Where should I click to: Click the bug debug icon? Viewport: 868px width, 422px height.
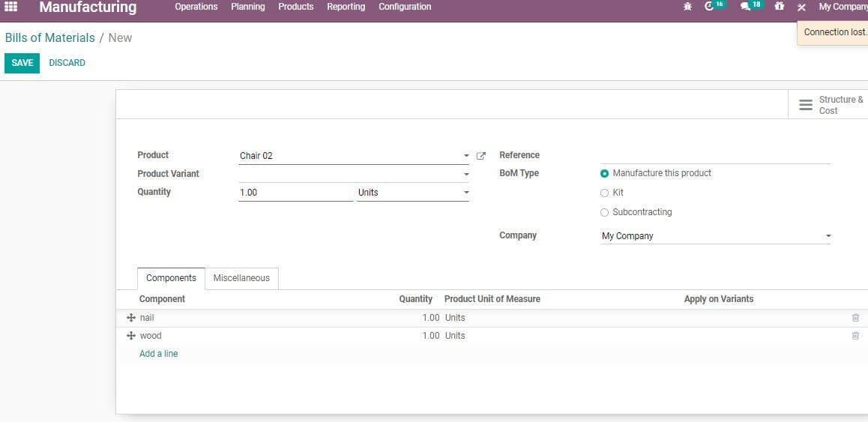[687, 7]
